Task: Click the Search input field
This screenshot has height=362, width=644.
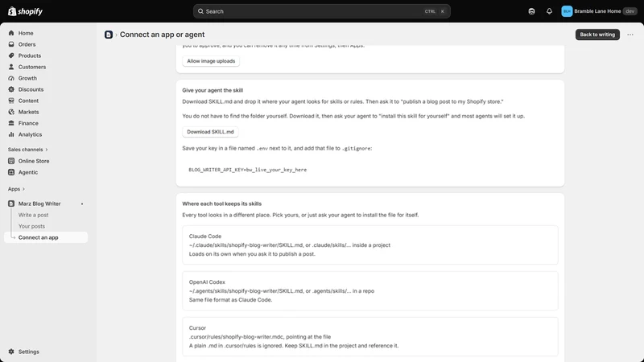Action: (321, 11)
